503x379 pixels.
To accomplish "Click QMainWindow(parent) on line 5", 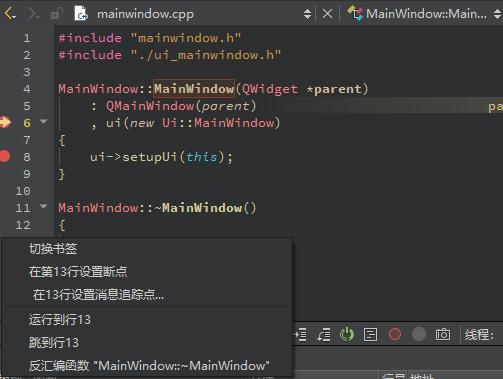I will [181, 106].
